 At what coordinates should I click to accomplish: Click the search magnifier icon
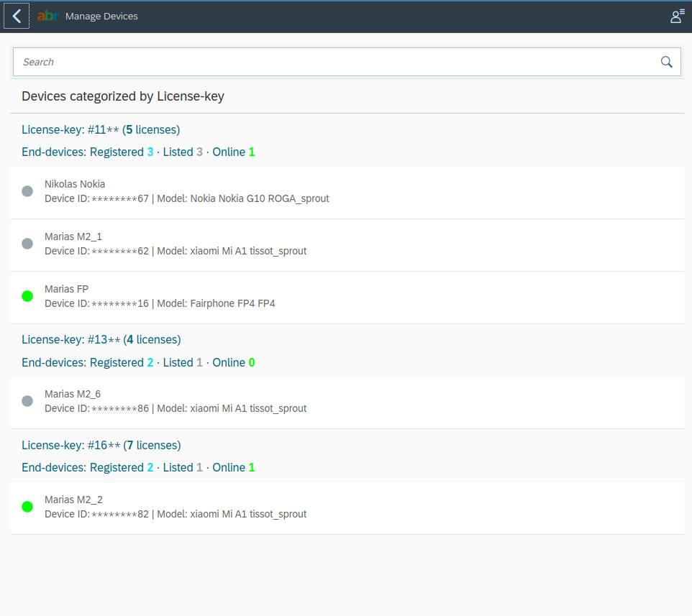coord(666,62)
